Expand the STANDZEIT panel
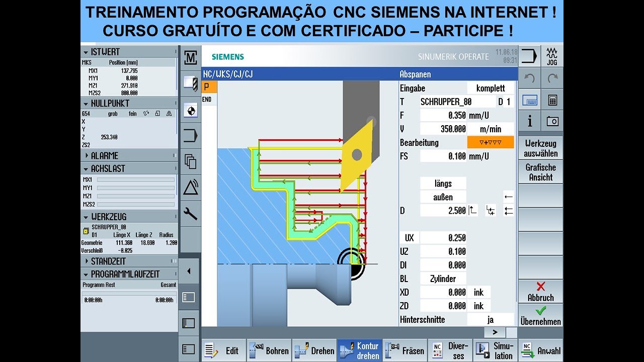Screen dimensions: 644x362 coord(87,261)
